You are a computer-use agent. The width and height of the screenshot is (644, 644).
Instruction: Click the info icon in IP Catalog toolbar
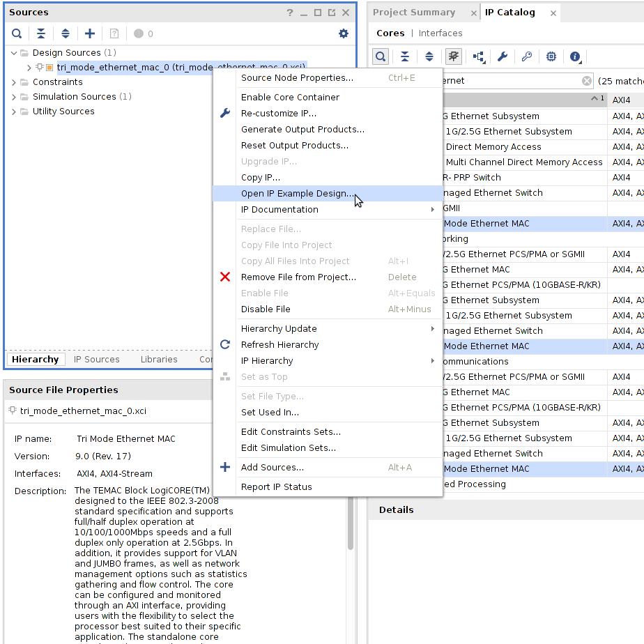[576, 56]
